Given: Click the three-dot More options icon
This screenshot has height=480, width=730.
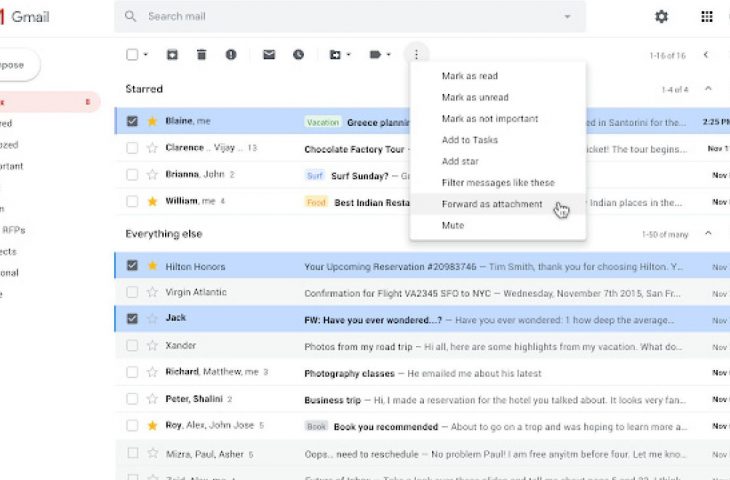Looking at the screenshot, I should pyautogui.click(x=416, y=54).
